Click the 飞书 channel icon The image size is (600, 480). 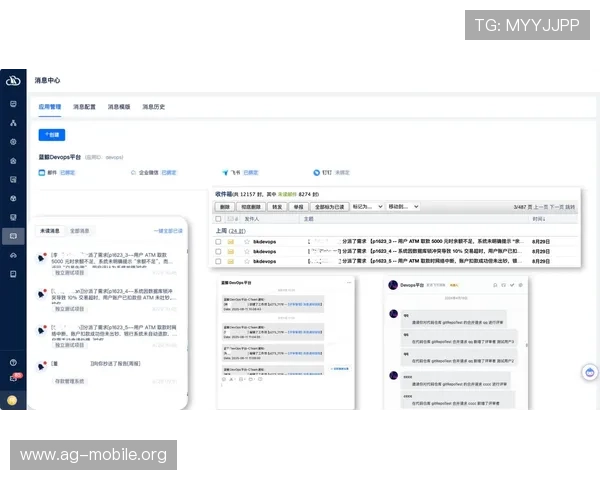point(225,173)
